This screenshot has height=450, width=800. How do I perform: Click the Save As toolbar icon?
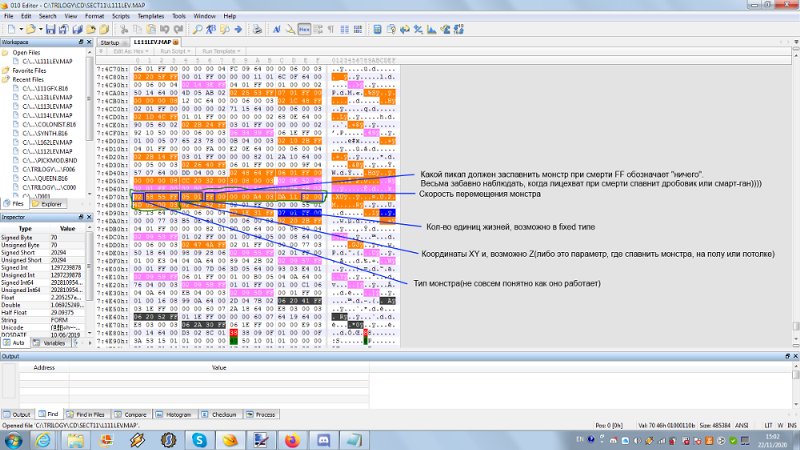[x=63, y=29]
